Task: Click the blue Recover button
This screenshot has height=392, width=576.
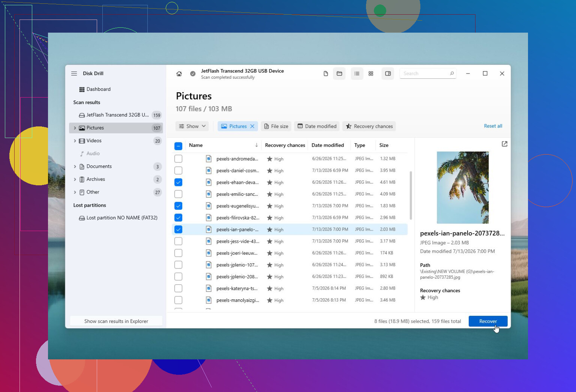Action: pyautogui.click(x=488, y=321)
